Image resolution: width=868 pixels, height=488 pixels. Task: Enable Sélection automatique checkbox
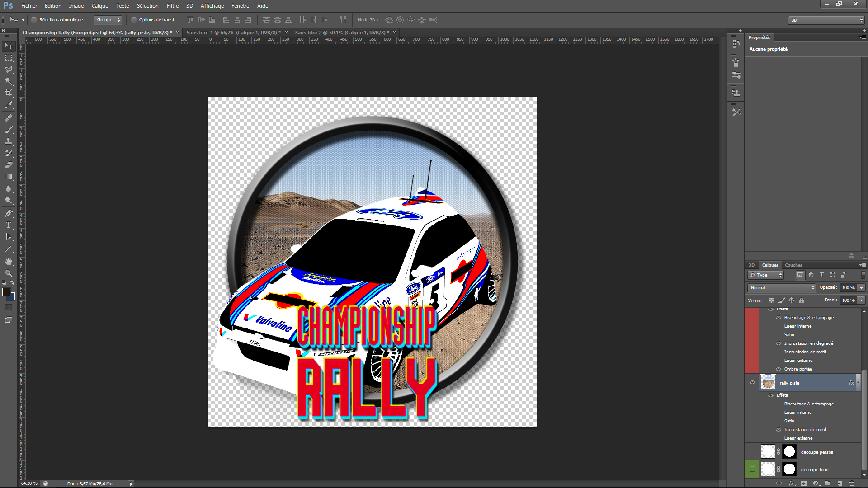tap(34, 20)
